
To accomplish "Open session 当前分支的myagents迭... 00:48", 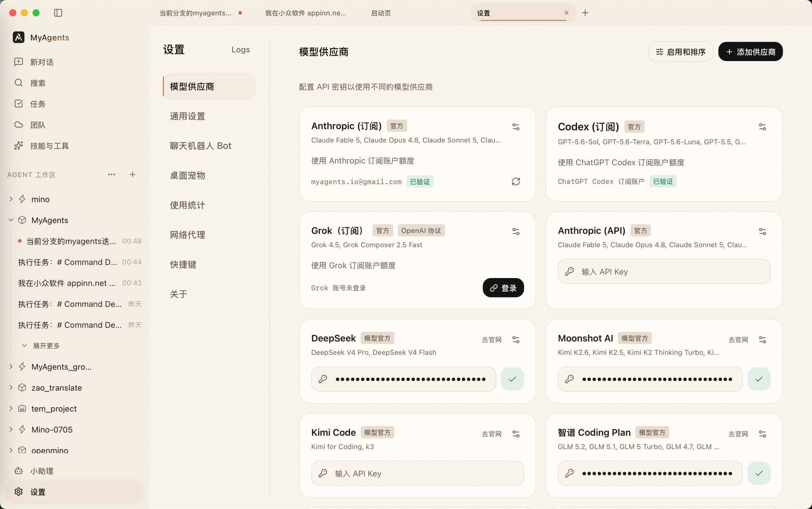I will point(80,241).
